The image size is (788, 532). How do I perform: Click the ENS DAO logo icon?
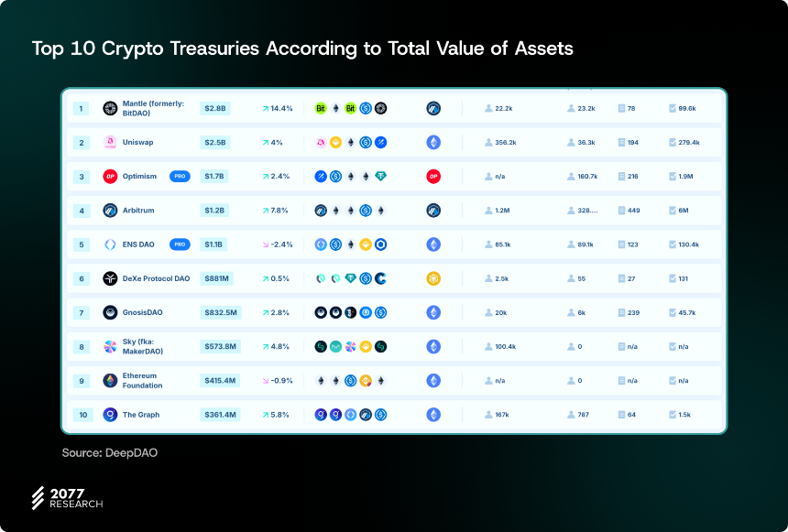tap(110, 244)
